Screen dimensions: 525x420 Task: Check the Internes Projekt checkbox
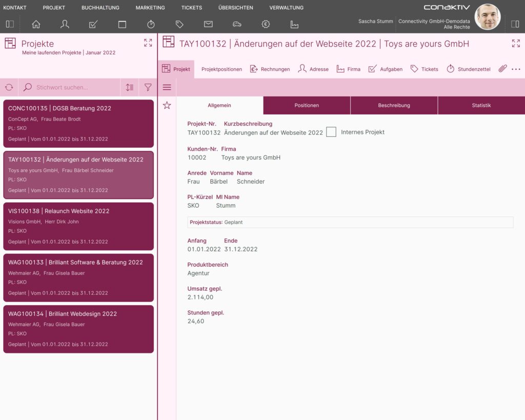click(x=331, y=132)
